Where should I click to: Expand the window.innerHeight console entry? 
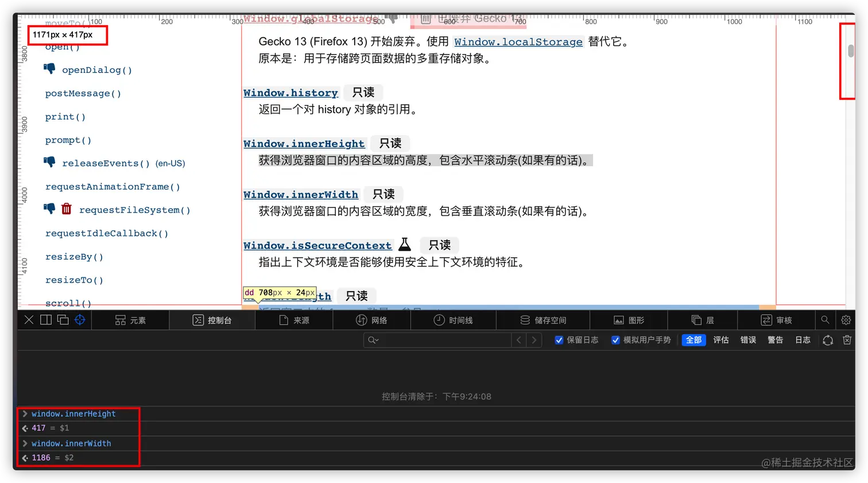(x=24, y=413)
